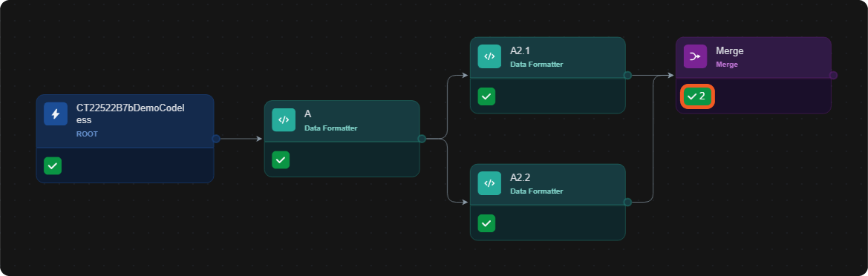
Task: Select the A2.1 node title
Action: [x=521, y=51]
